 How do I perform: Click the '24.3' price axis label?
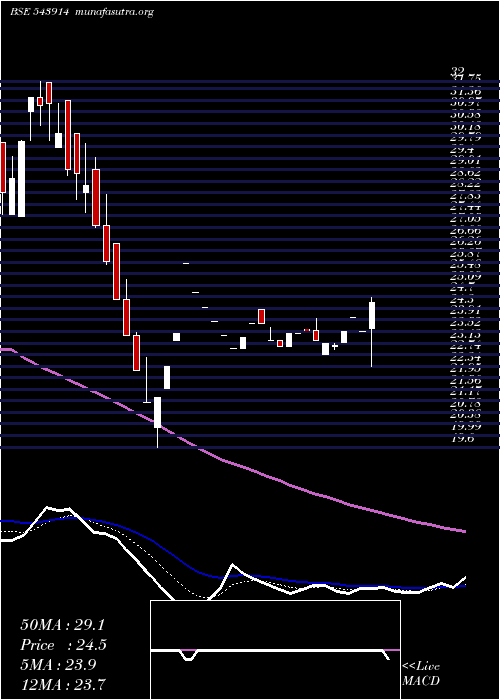pyautogui.click(x=462, y=300)
